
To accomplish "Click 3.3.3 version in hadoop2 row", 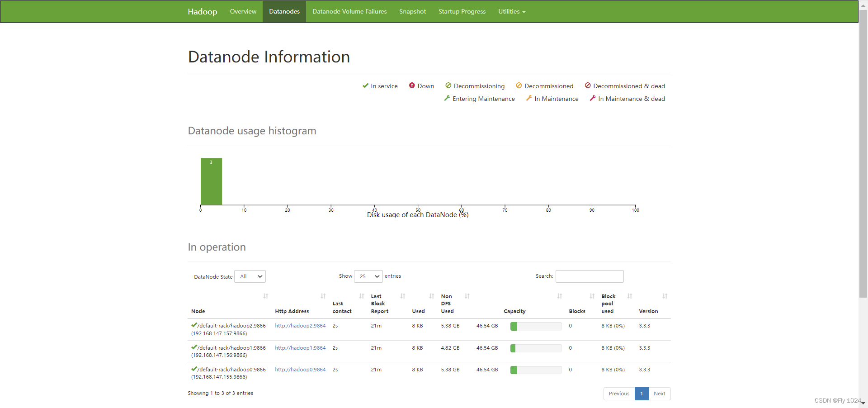I will (645, 326).
